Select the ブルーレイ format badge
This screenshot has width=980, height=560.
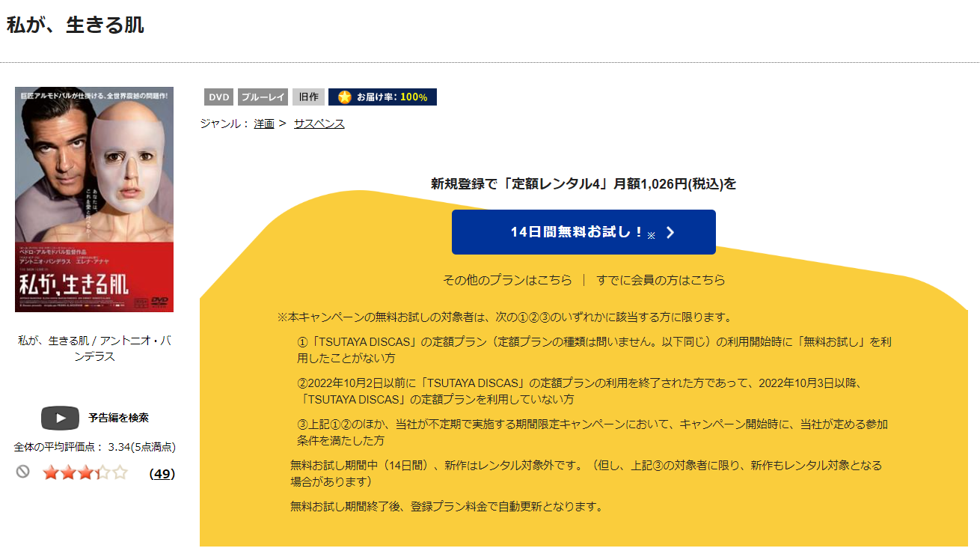[x=262, y=97]
